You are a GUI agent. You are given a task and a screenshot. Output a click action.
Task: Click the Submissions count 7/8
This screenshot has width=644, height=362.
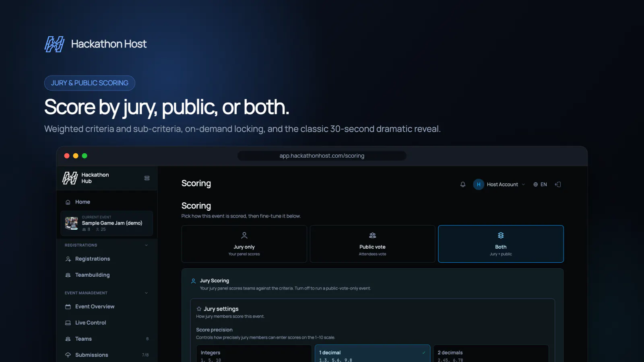click(145, 355)
